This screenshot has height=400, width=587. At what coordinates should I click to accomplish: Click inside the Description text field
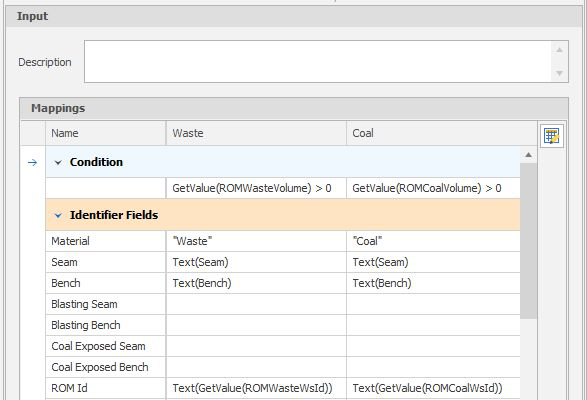click(317, 61)
